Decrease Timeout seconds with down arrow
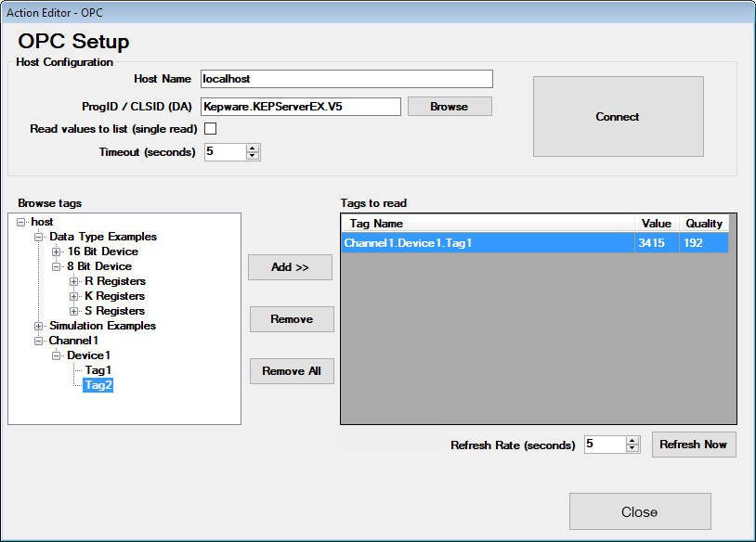This screenshot has height=542, width=756. [x=253, y=156]
